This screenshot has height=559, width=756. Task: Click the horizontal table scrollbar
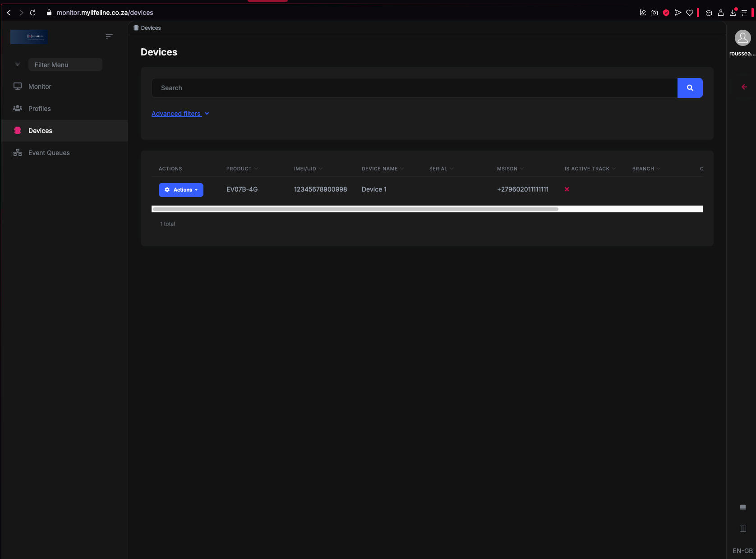[x=355, y=209]
